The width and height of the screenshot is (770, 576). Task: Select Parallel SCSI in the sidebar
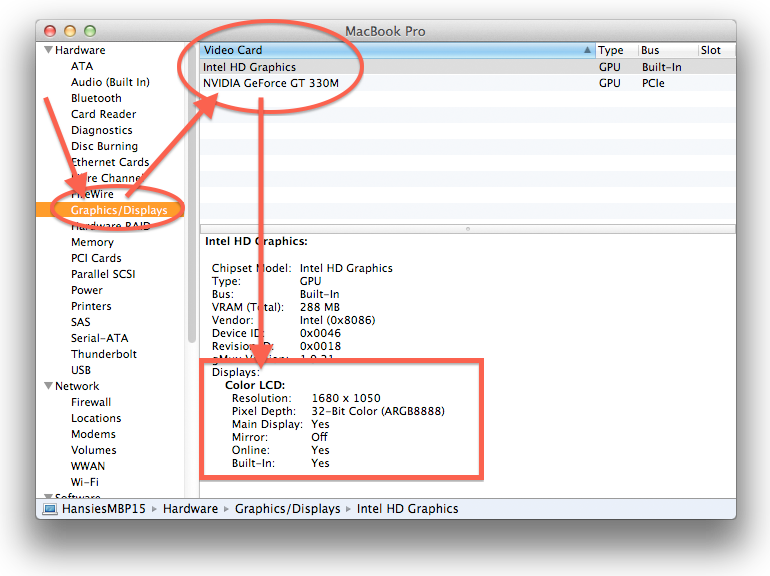[x=103, y=274]
